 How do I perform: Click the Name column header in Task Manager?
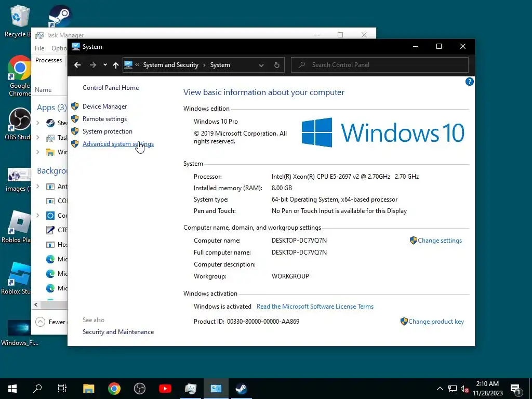43,89
